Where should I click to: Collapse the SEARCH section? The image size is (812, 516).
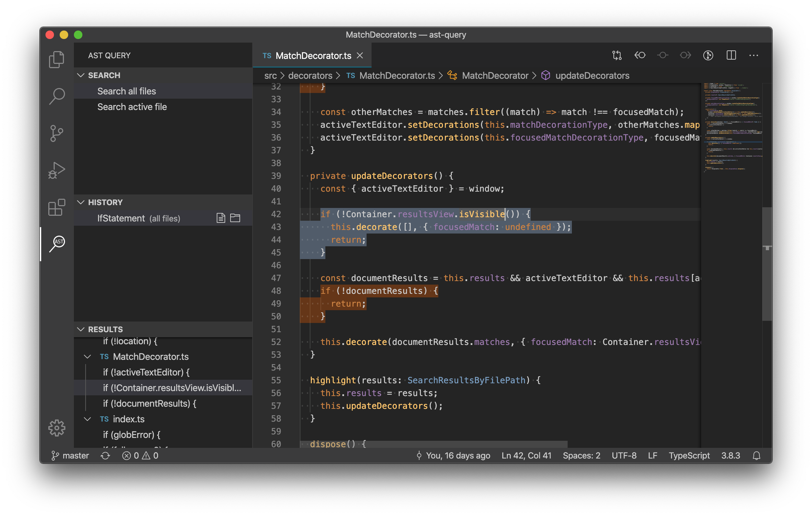pyautogui.click(x=81, y=75)
